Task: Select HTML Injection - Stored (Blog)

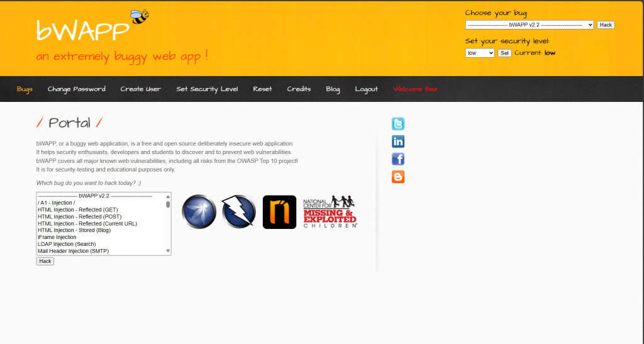Action: click(x=101, y=230)
